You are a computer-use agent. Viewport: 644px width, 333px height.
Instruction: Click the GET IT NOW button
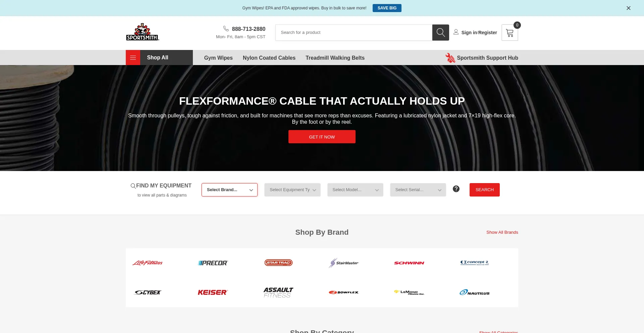click(322, 137)
